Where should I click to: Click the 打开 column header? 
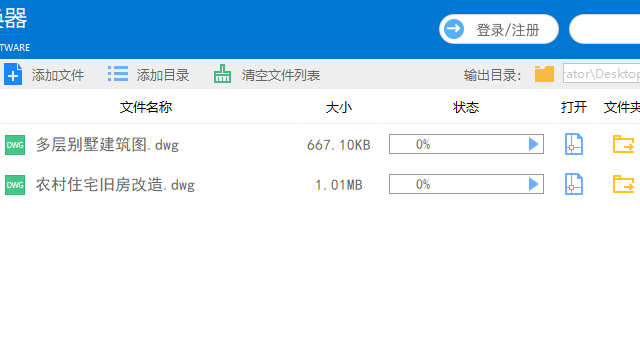click(x=574, y=107)
